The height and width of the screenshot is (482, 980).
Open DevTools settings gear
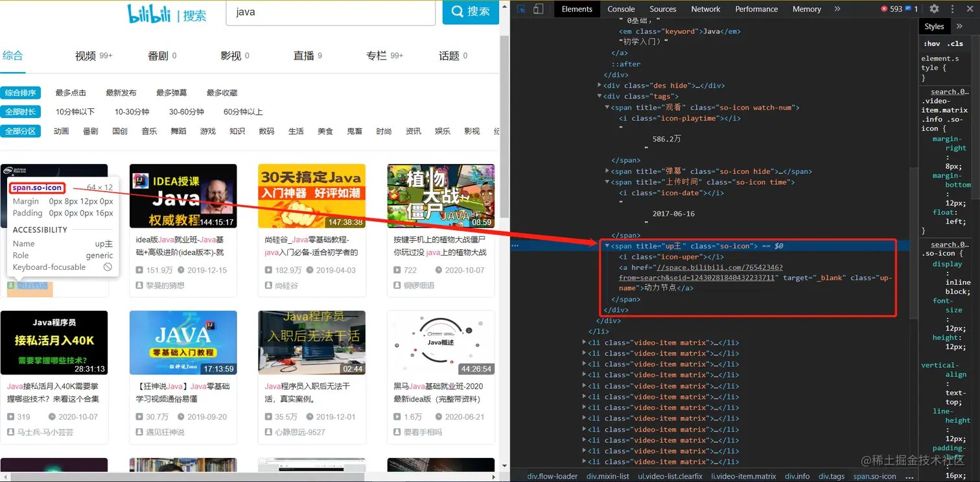(934, 9)
